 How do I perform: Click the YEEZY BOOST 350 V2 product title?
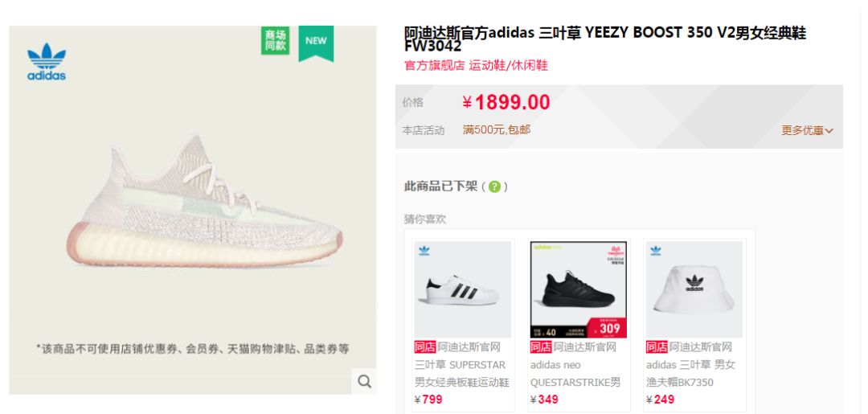click(x=606, y=39)
